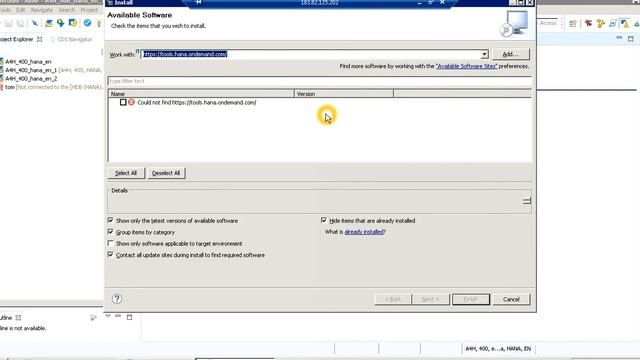Image resolution: width=640 pixels, height=360 pixels.
Task: Toggle Hide items that are already installed
Action: click(324, 220)
